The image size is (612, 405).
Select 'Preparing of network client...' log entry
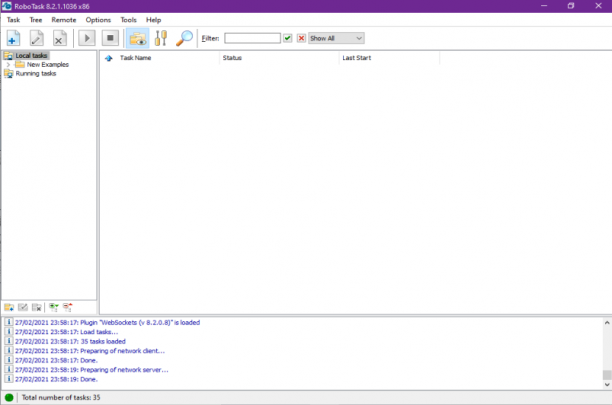click(90, 351)
